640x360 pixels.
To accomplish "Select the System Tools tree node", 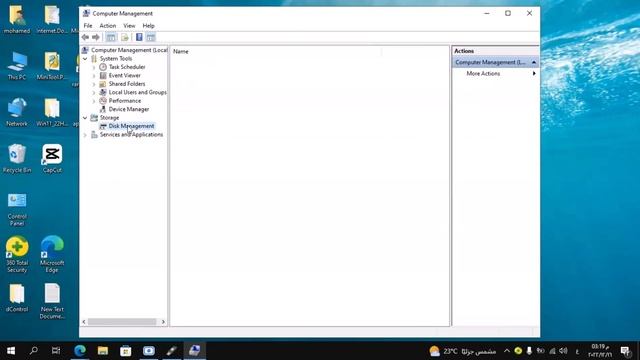I will tap(116, 58).
